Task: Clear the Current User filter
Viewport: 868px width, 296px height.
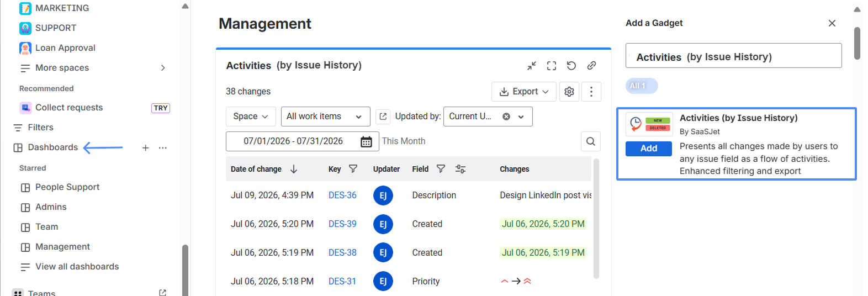Action: click(x=506, y=117)
